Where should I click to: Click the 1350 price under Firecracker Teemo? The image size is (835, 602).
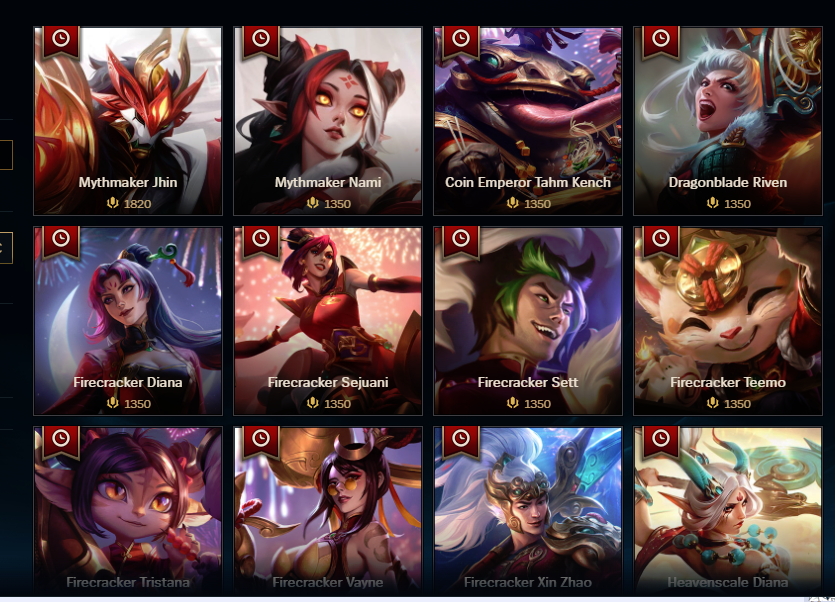point(737,404)
